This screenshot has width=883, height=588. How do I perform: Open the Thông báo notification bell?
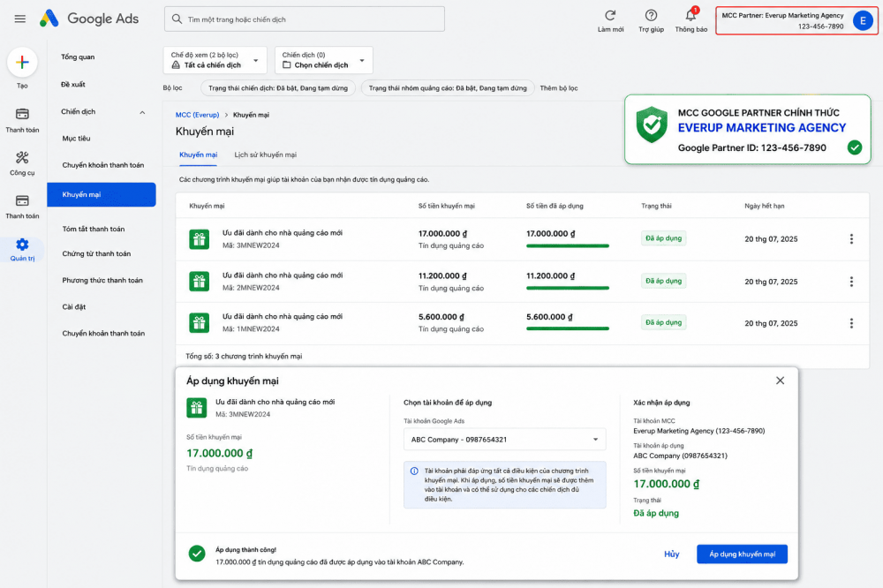pyautogui.click(x=691, y=15)
